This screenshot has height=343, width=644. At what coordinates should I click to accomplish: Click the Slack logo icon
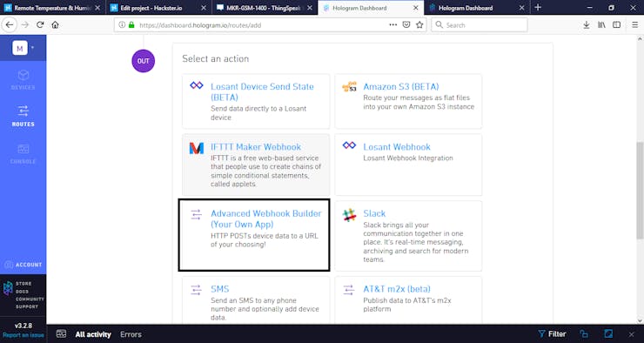click(350, 215)
